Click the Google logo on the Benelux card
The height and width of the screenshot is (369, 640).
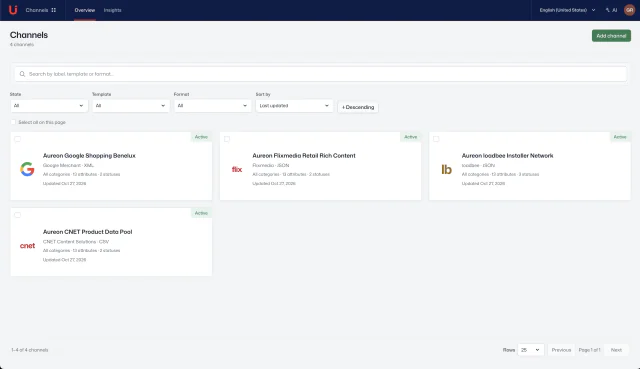pos(27,169)
